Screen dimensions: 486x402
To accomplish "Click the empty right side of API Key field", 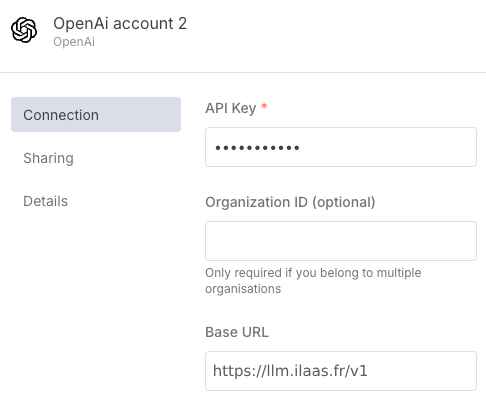I will (388, 147).
